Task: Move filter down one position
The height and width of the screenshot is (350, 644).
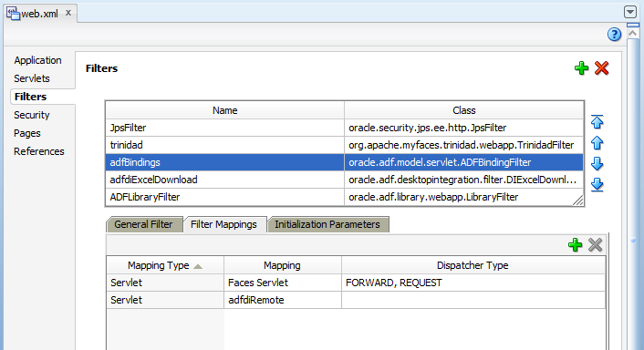Action: (597, 164)
